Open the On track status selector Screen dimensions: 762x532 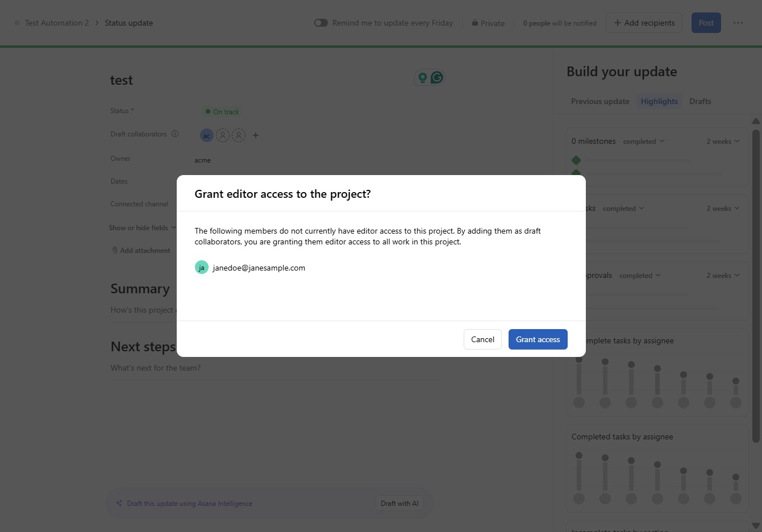222,112
